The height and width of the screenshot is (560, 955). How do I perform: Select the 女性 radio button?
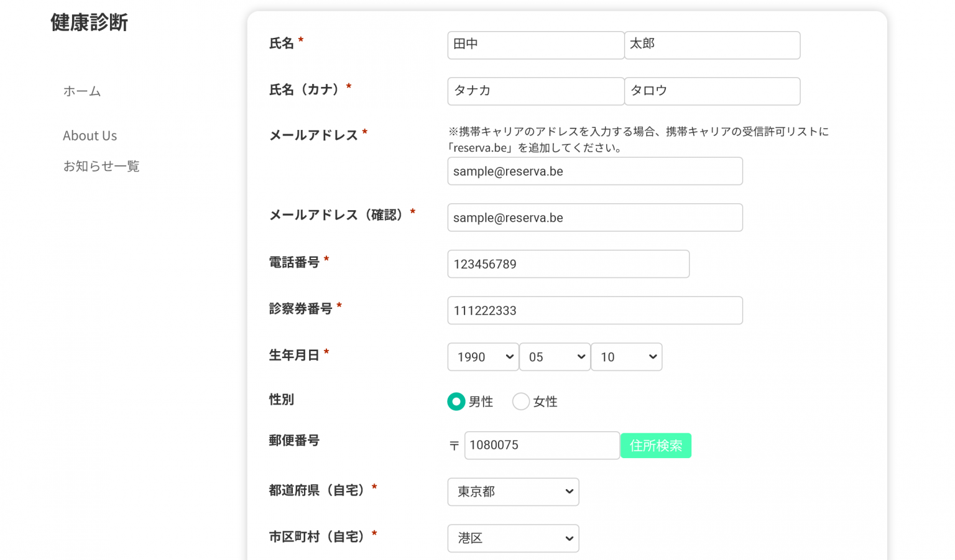click(520, 402)
